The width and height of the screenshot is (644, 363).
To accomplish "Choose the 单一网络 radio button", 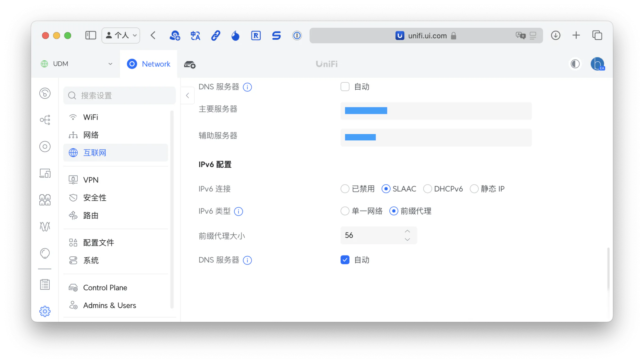I will (x=345, y=211).
